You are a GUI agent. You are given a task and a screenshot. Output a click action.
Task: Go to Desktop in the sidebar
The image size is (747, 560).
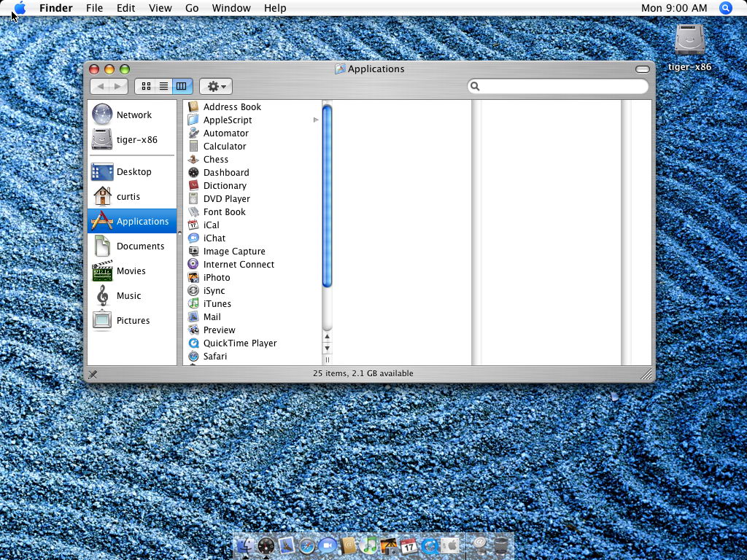tap(132, 171)
